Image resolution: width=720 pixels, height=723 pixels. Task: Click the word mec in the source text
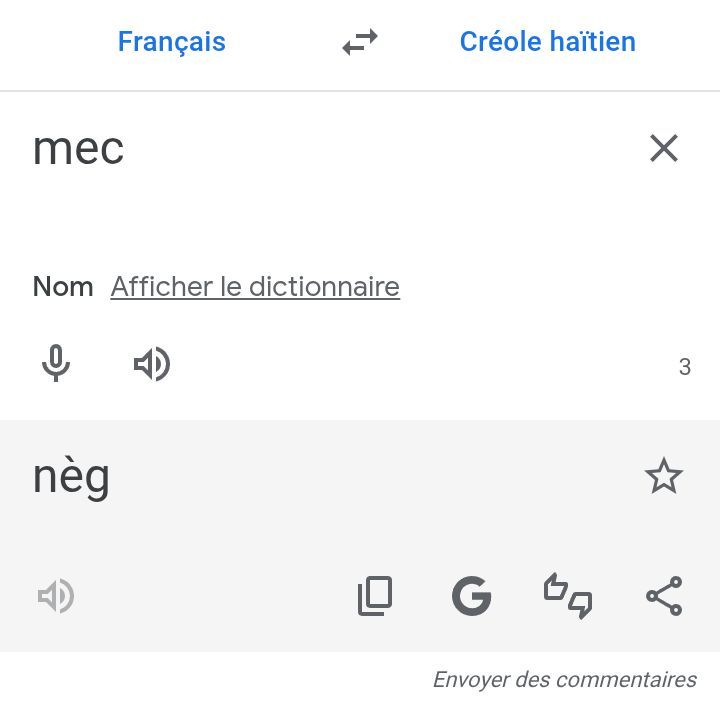78,149
